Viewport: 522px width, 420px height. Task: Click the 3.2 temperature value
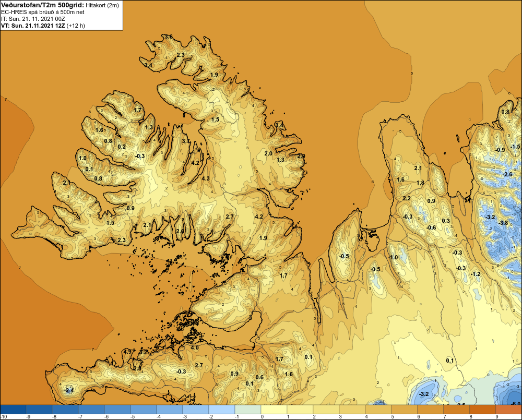click(144, 352)
